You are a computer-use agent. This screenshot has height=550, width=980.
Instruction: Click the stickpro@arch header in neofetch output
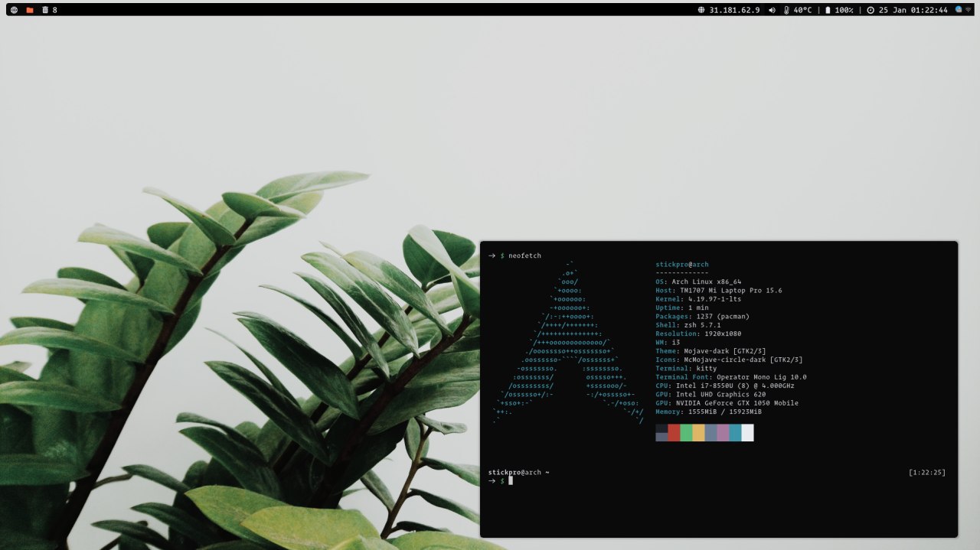pos(682,264)
